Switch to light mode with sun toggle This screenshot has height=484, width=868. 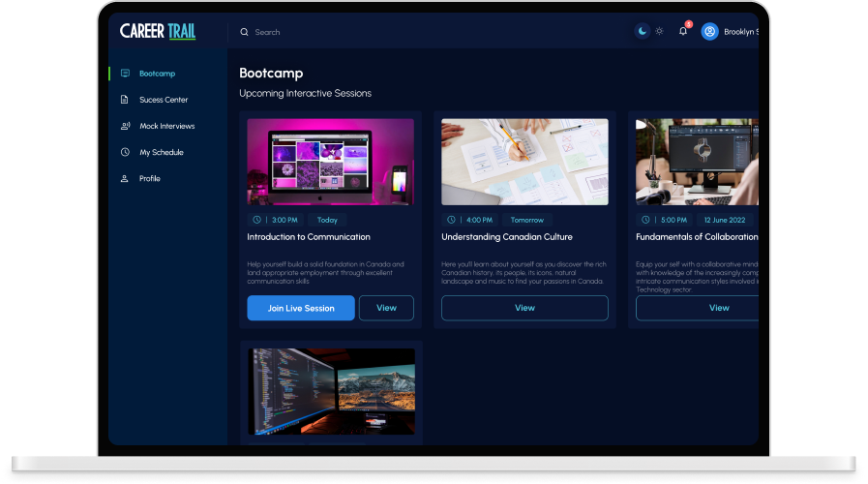[x=659, y=31]
